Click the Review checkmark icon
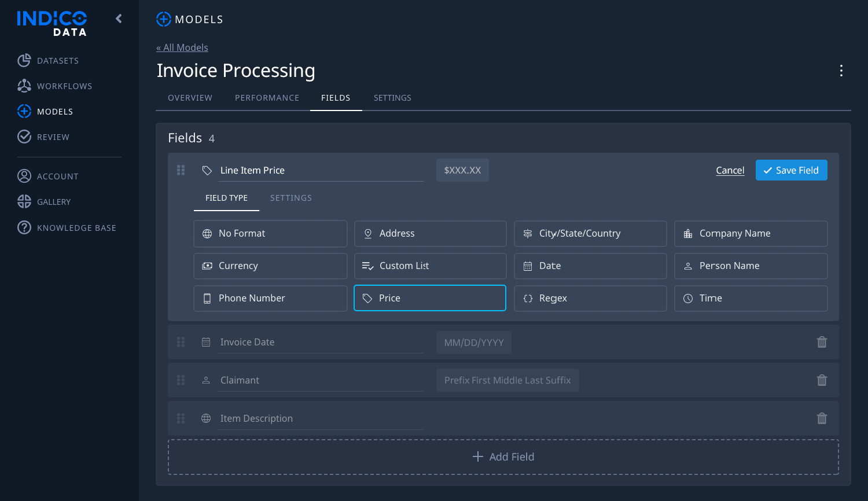The width and height of the screenshot is (868, 501). [24, 137]
